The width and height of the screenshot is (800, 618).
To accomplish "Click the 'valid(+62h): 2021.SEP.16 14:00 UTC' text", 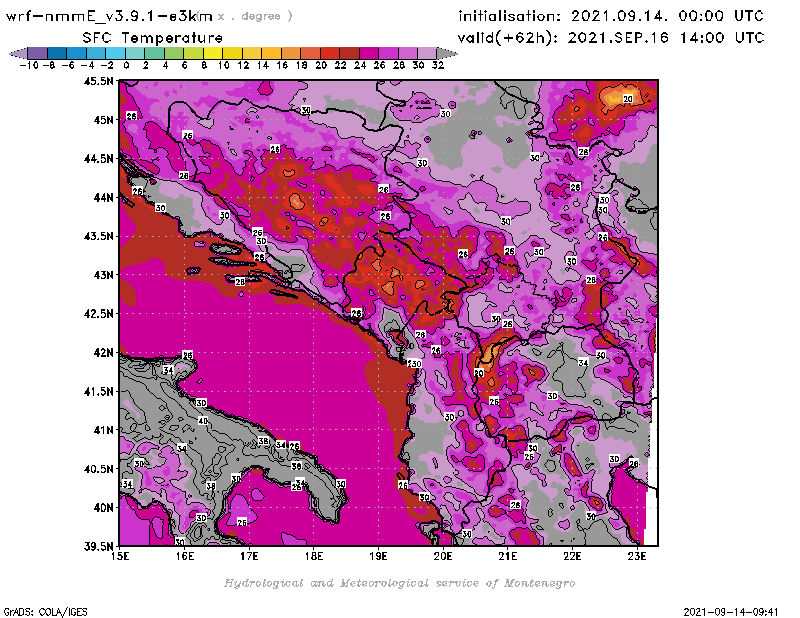I will (611, 38).
